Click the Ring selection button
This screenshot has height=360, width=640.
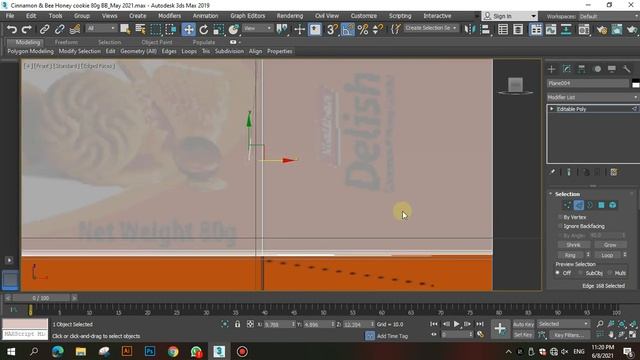tap(570, 255)
